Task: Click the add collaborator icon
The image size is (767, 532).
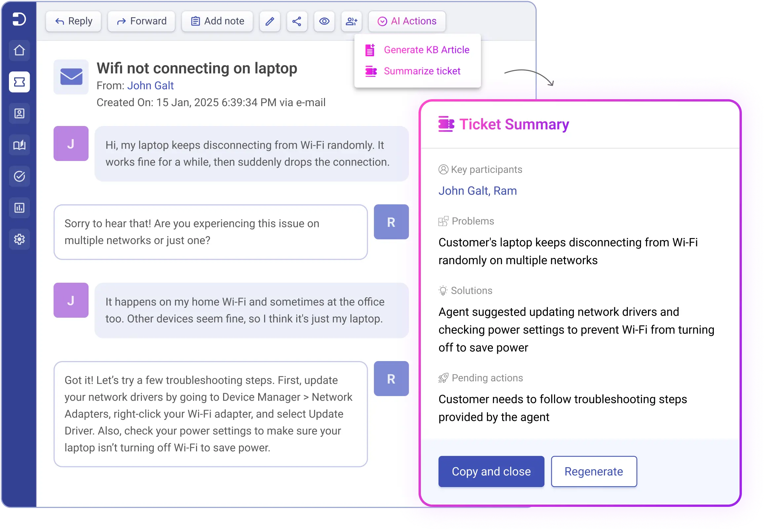Action: (x=351, y=21)
